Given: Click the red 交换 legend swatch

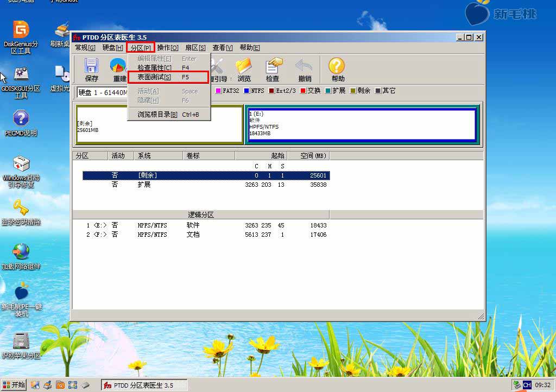Looking at the screenshot, I should (303, 91).
